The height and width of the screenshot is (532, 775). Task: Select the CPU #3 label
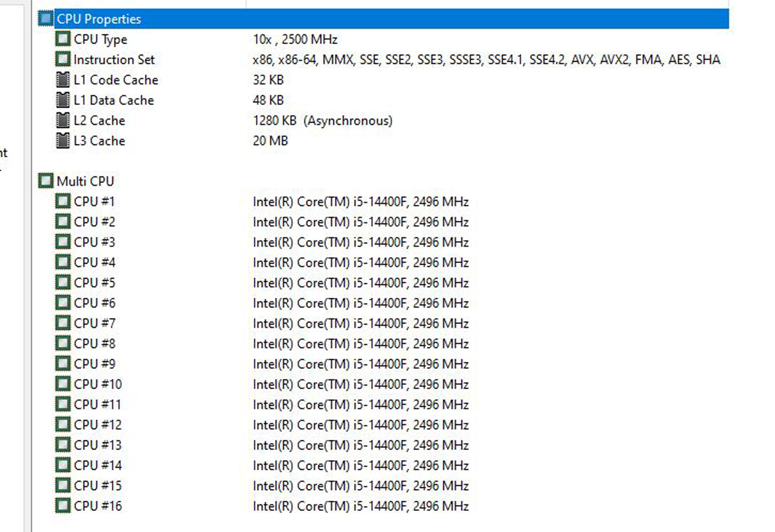[94, 242]
